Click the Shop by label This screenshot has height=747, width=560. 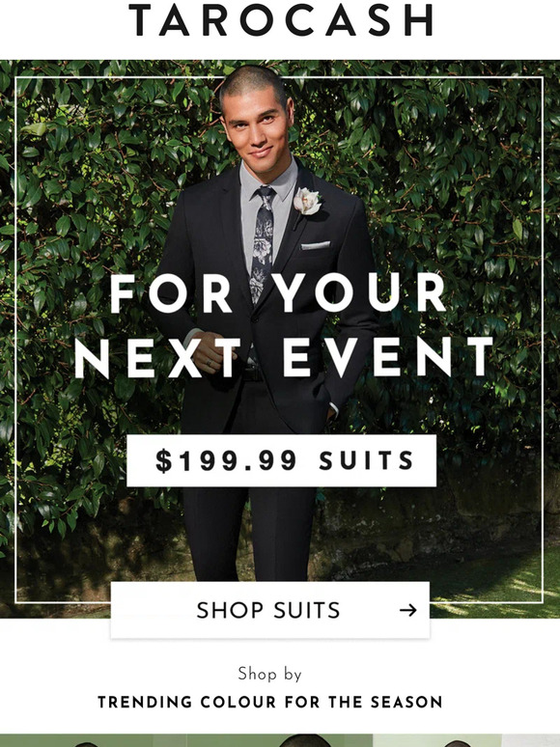point(269,674)
